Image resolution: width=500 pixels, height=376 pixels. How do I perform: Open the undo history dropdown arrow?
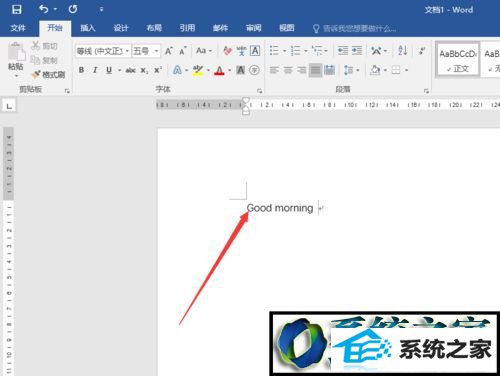[55, 9]
